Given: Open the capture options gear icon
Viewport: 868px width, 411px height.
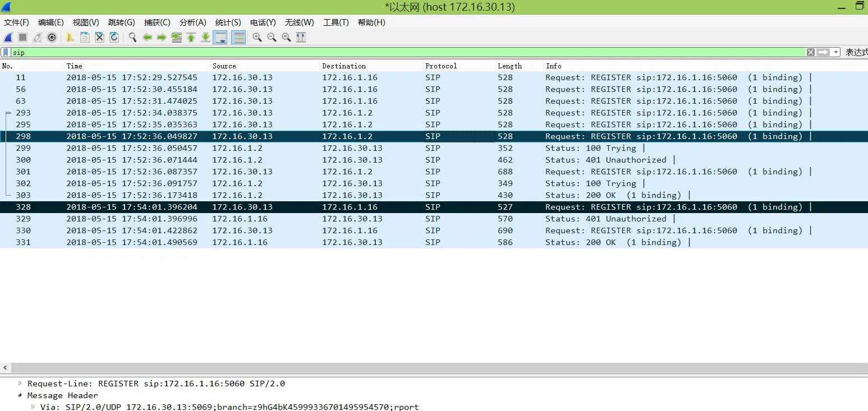Looking at the screenshot, I should tap(52, 37).
